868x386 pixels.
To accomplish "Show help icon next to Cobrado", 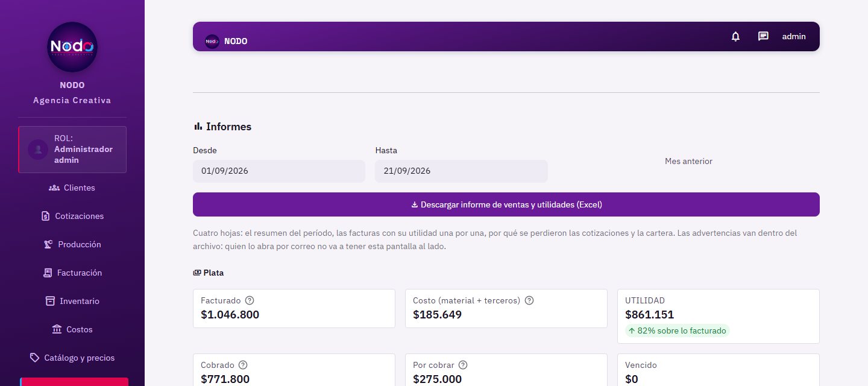I will coord(243,365).
